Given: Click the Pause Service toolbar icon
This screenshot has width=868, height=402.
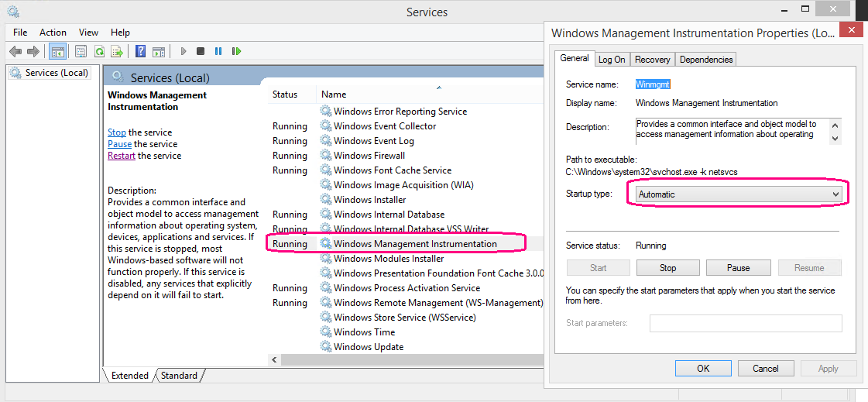Looking at the screenshot, I should [218, 51].
